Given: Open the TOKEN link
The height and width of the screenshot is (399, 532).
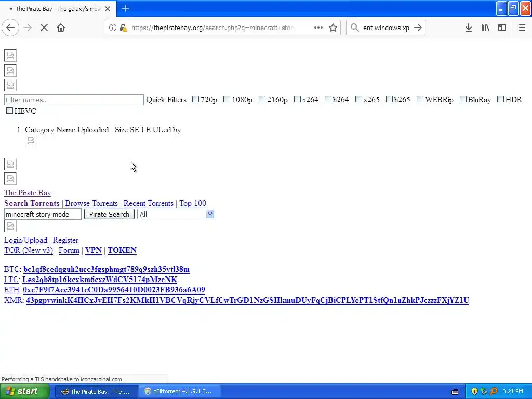Looking at the screenshot, I should (122, 250).
